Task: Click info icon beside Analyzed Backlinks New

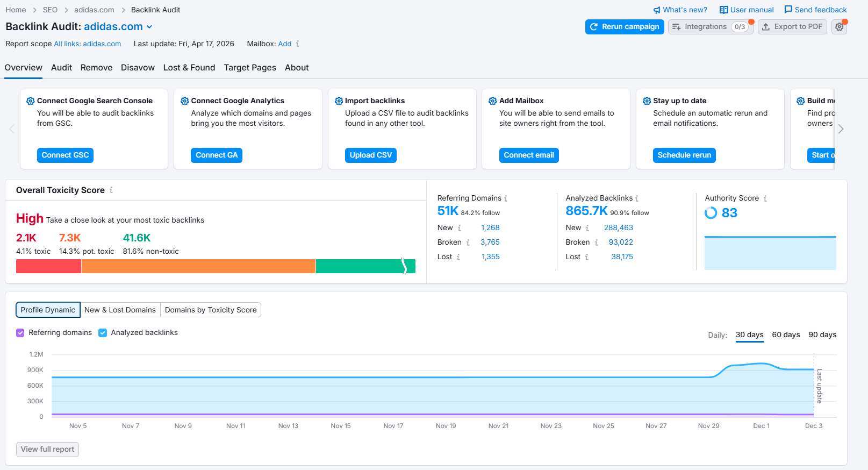Action: pos(587,228)
